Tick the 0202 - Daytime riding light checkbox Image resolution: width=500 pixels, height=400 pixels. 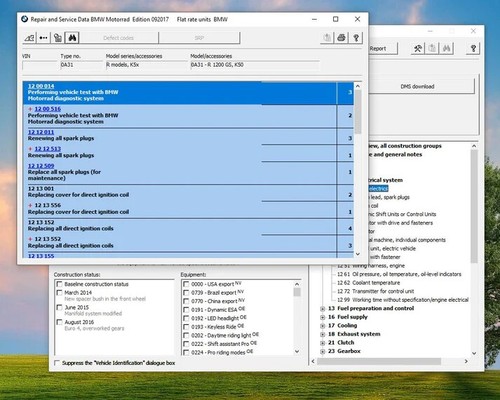(186, 335)
